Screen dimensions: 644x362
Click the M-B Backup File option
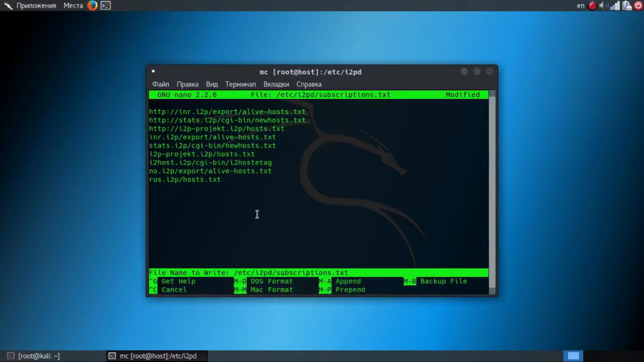pyautogui.click(x=436, y=281)
